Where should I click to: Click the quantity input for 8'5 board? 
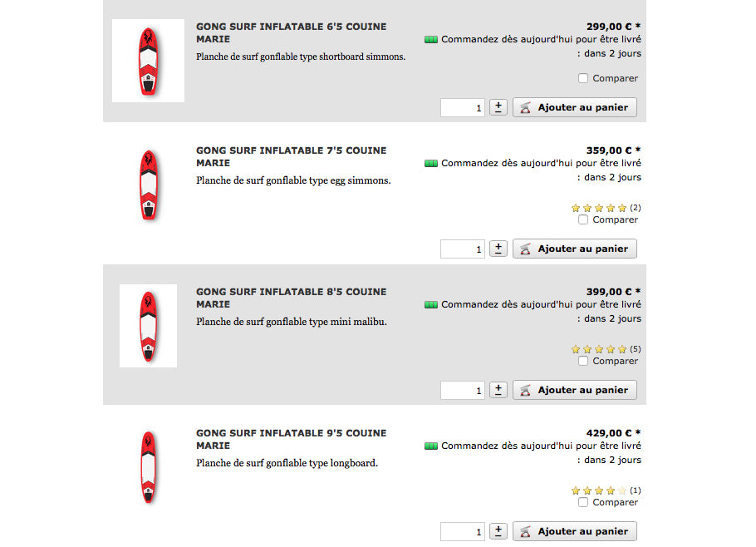[463, 390]
